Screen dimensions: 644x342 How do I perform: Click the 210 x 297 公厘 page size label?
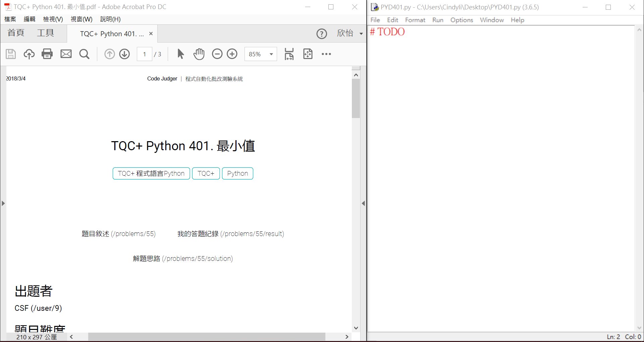[37, 337]
